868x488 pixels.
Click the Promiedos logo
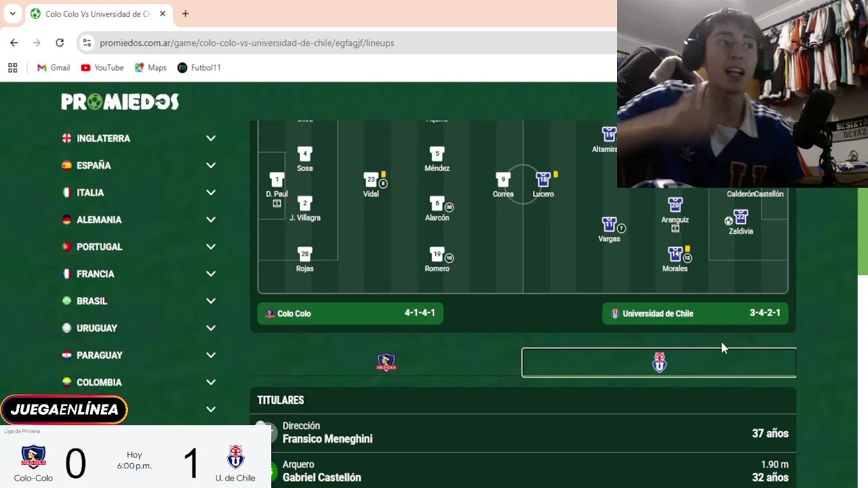(120, 102)
